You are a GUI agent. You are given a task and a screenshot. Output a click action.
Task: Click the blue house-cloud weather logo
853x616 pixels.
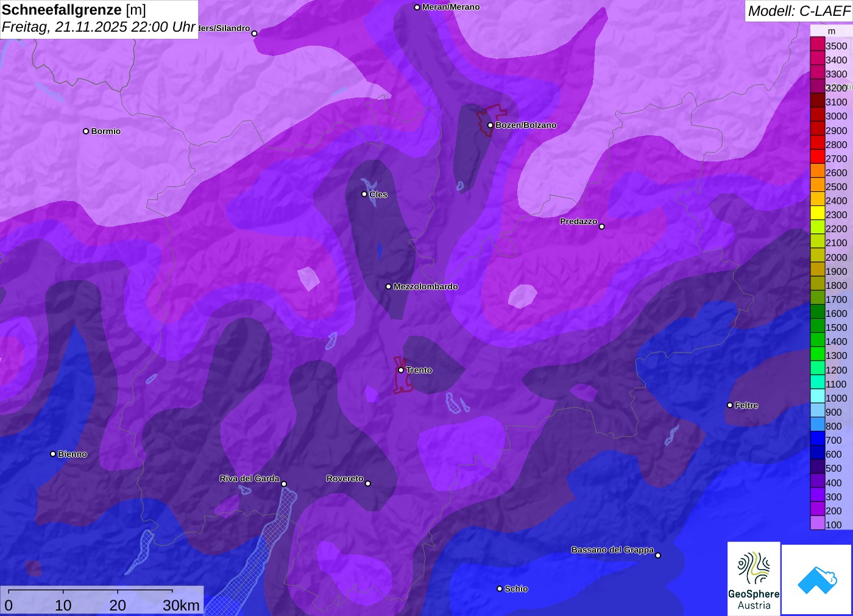click(x=817, y=579)
